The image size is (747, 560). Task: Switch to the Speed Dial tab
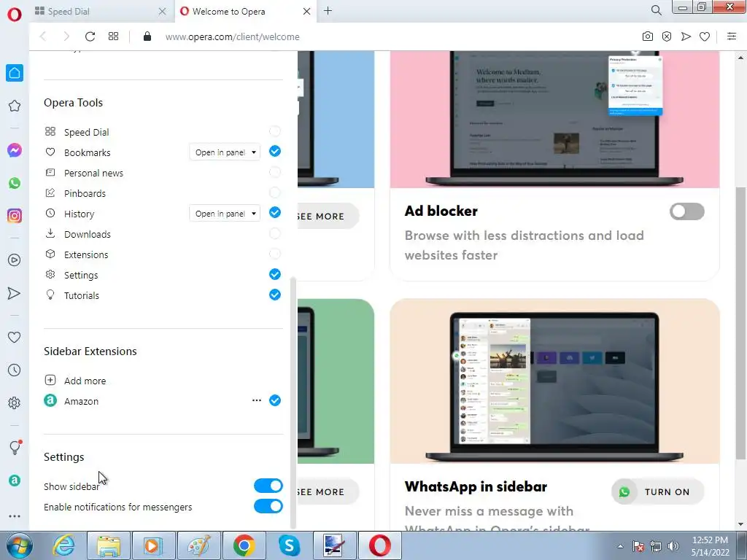(x=101, y=12)
